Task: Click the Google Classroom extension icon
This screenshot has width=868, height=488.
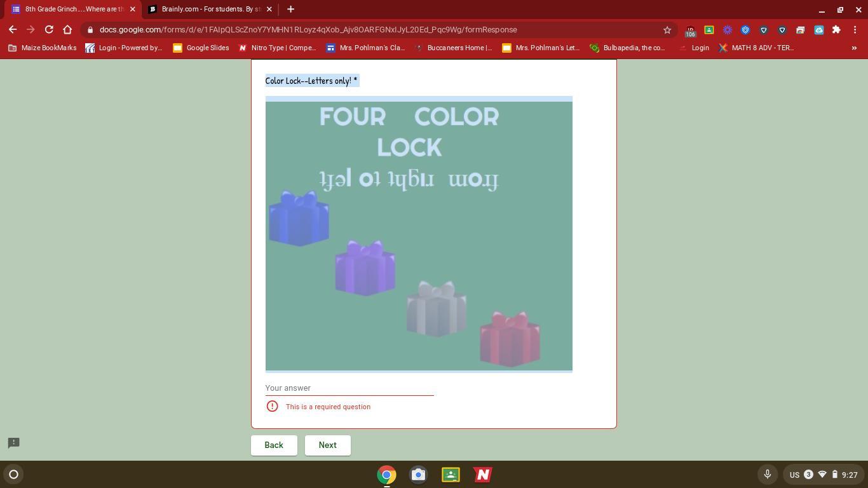Action: tap(709, 30)
